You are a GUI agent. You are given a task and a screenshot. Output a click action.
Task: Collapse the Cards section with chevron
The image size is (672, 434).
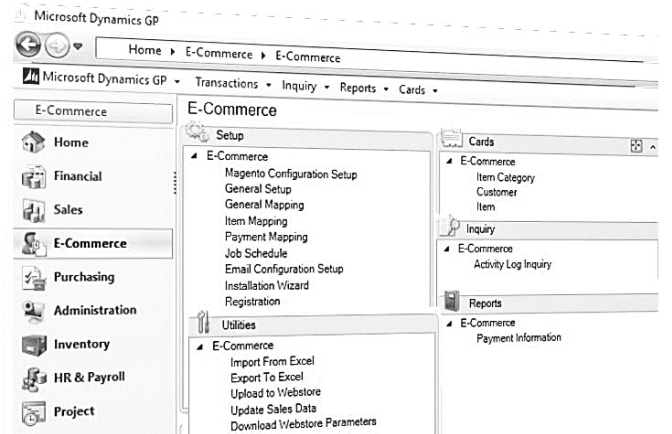tap(653, 147)
